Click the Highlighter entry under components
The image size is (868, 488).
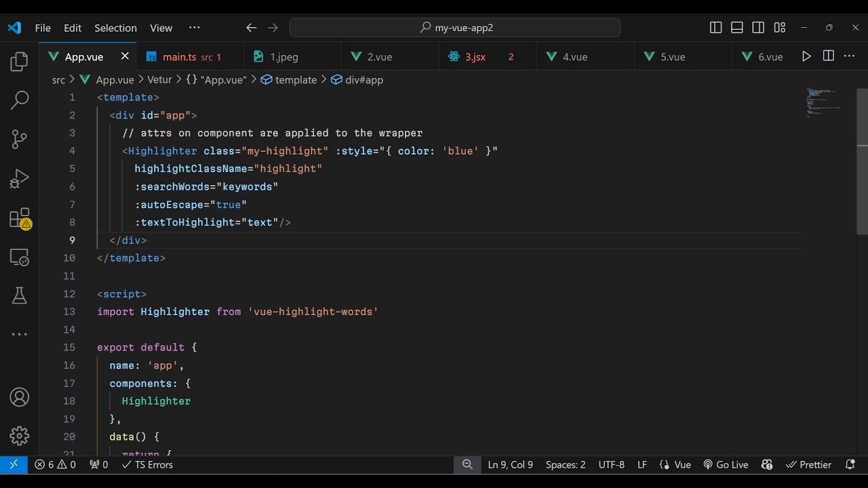click(x=156, y=401)
